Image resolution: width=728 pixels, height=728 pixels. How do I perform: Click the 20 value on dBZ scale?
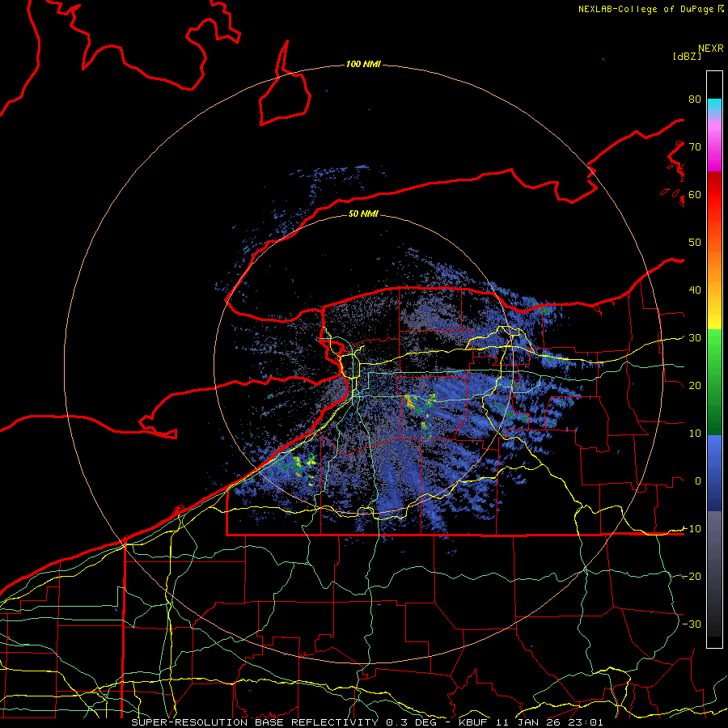[x=695, y=385]
